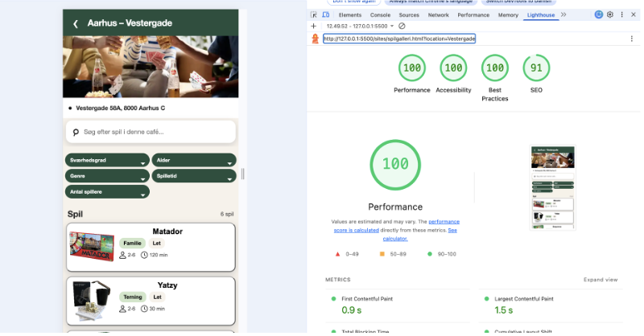Click the page screenshot thumbnail in Lighthouse

[x=553, y=187]
